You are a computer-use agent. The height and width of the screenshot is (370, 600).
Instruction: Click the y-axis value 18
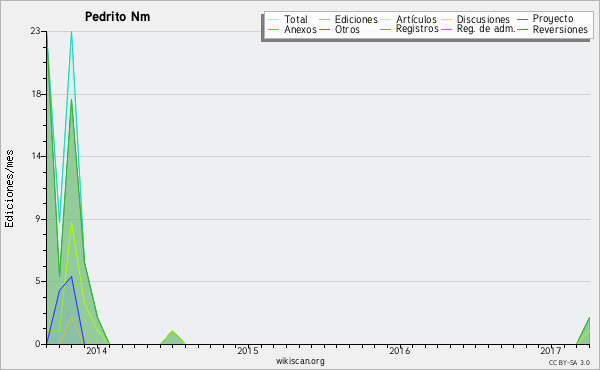point(35,94)
